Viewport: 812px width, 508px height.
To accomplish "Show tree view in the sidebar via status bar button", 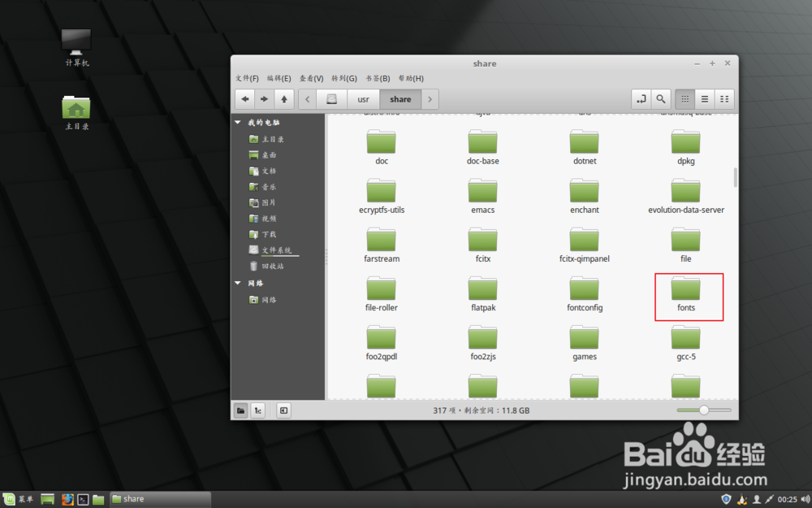I will coord(258,410).
